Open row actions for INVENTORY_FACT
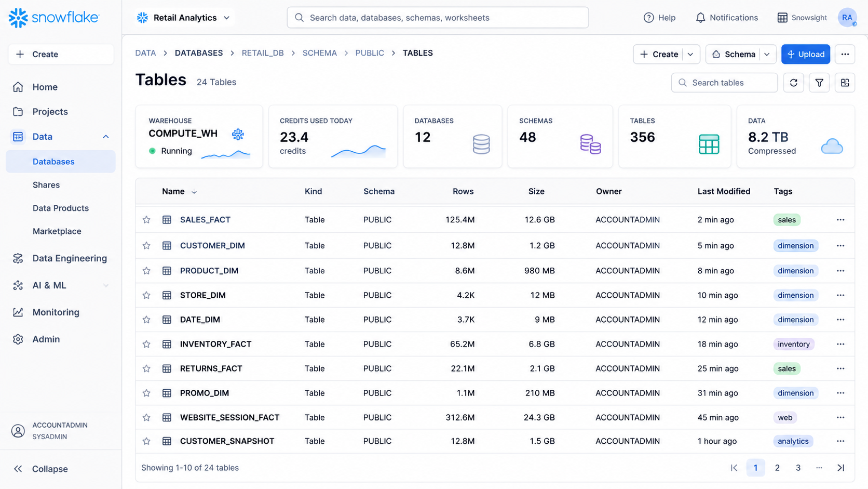868x489 pixels. (x=840, y=344)
